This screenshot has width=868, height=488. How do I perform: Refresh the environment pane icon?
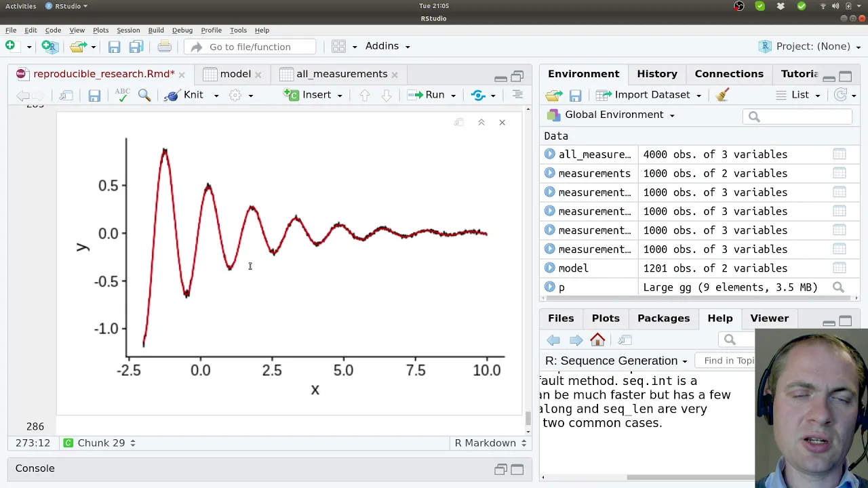tap(841, 95)
